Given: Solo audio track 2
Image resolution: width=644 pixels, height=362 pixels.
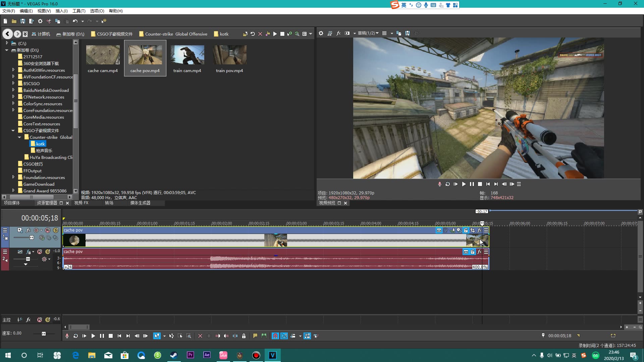Looking at the screenshot, I should point(48,252).
